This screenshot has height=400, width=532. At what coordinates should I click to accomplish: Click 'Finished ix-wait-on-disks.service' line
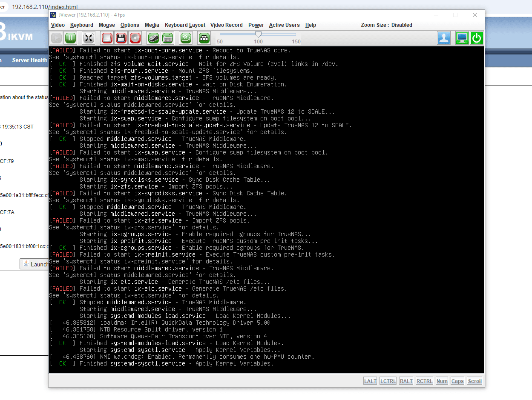click(x=168, y=84)
